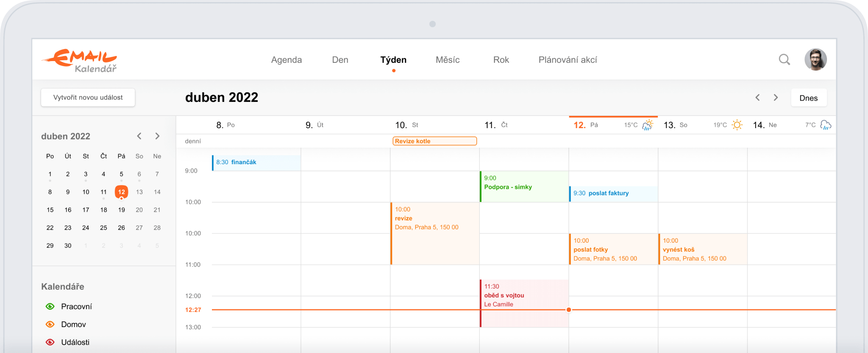Select day 30 in the mini calendar
Image resolution: width=868 pixels, height=353 pixels.
[x=68, y=245]
